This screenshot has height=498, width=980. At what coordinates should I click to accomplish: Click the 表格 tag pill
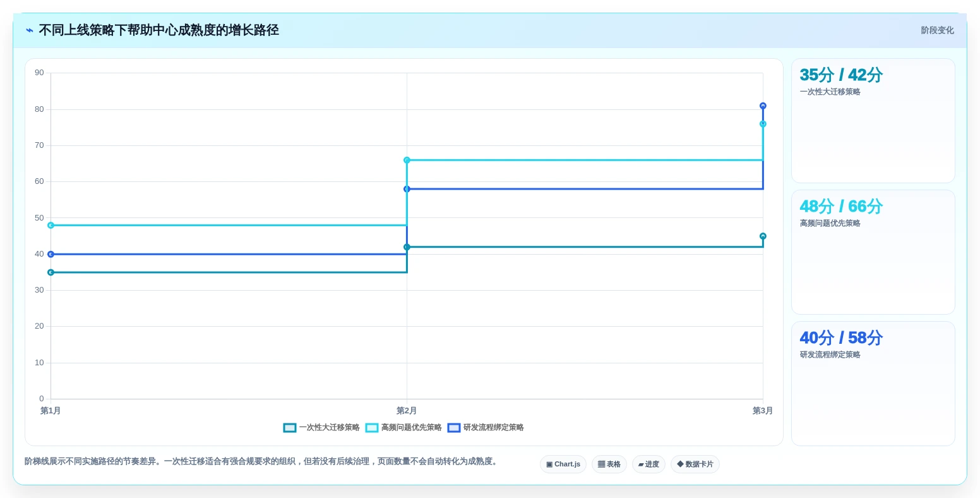(609, 465)
